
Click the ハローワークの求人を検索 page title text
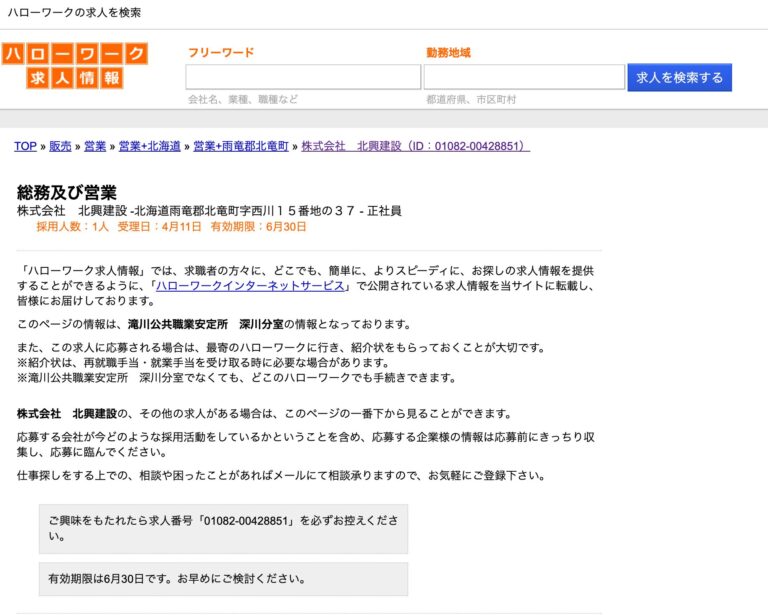(74, 13)
